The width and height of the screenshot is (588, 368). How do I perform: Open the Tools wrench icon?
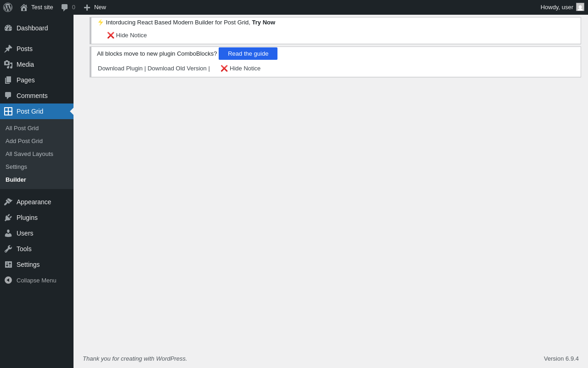8,249
